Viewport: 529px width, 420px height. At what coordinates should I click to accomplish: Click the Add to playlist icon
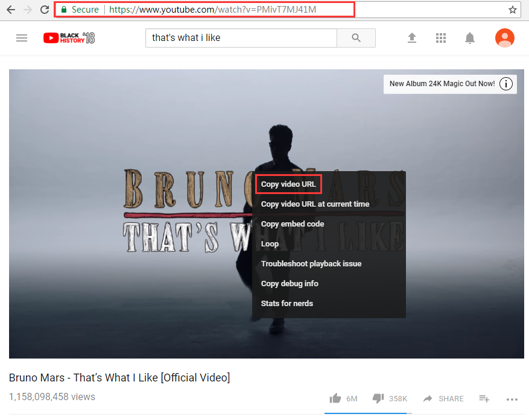(x=484, y=398)
